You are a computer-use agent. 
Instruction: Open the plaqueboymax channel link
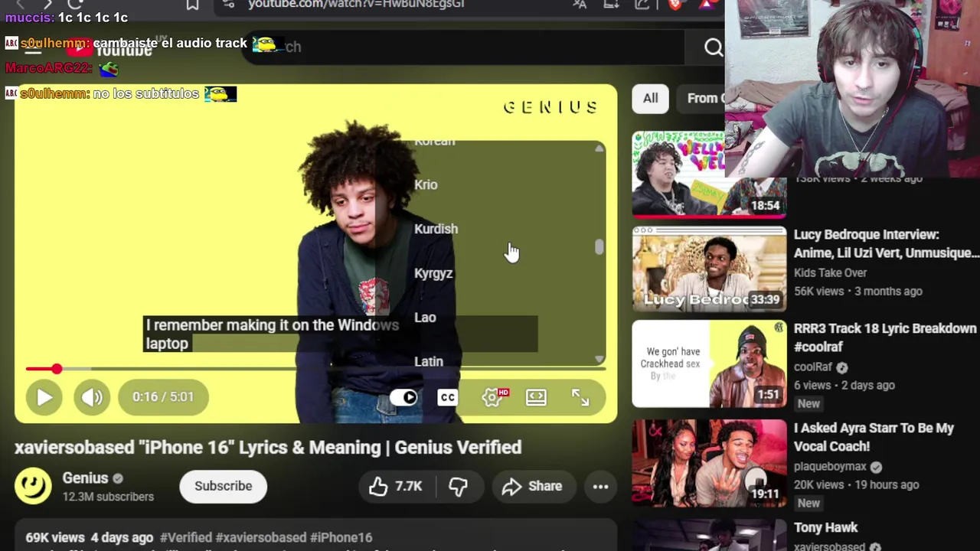(830, 467)
